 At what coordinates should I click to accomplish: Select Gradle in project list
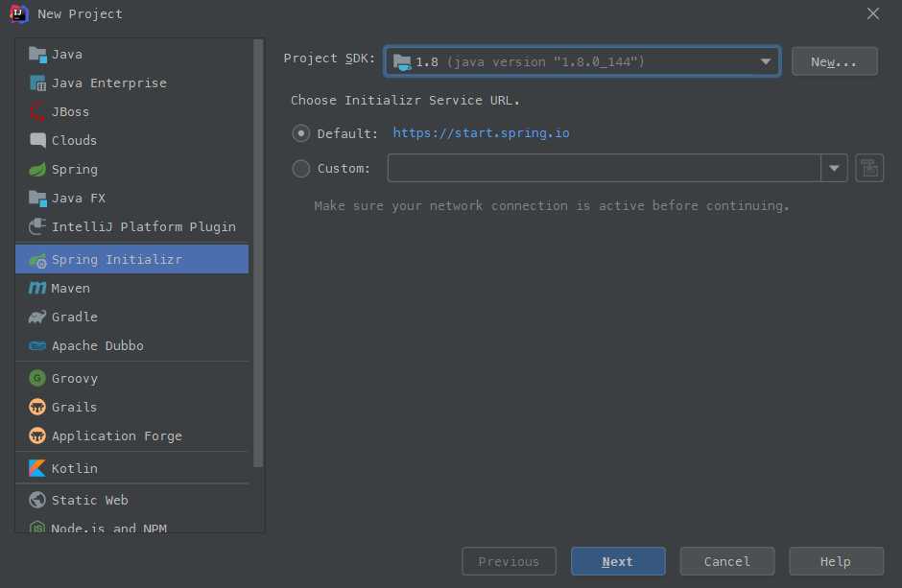[x=132, y=317]
